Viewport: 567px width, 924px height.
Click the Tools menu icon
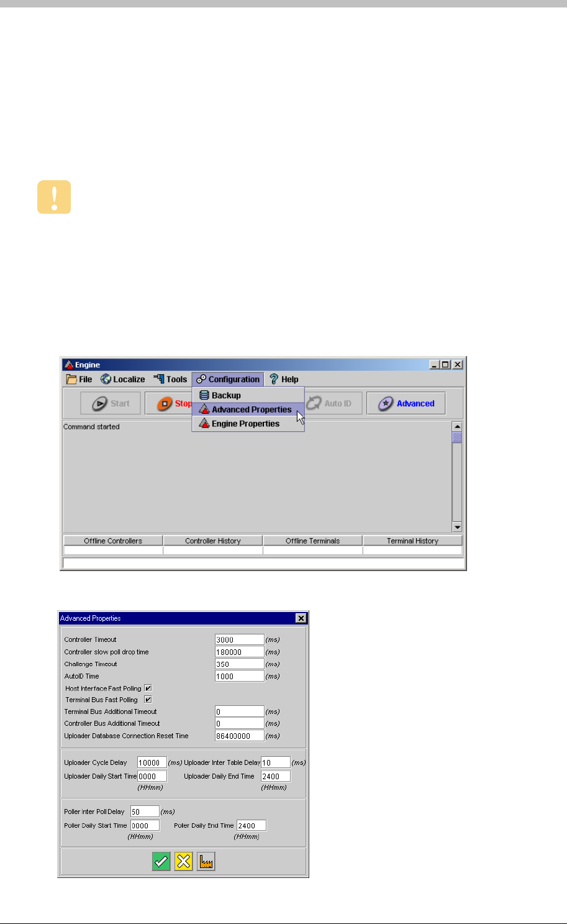tap(159, 379)
